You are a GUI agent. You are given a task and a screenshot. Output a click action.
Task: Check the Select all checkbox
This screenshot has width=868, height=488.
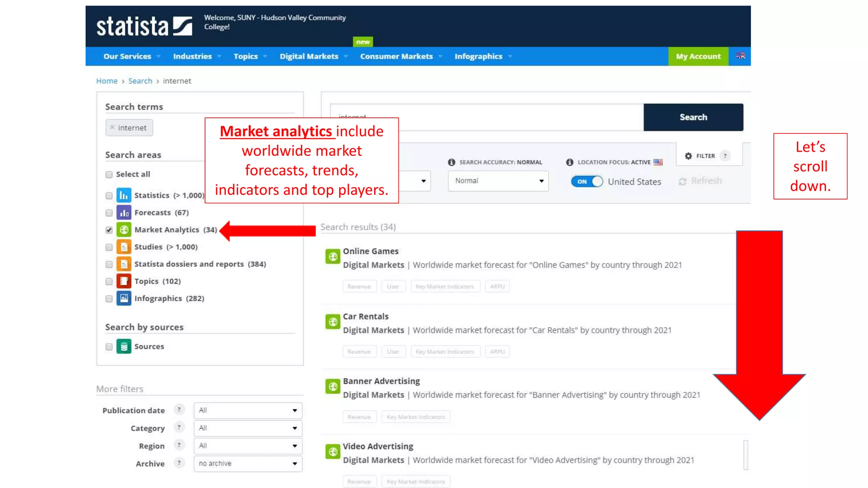click(x=109, y=174)
